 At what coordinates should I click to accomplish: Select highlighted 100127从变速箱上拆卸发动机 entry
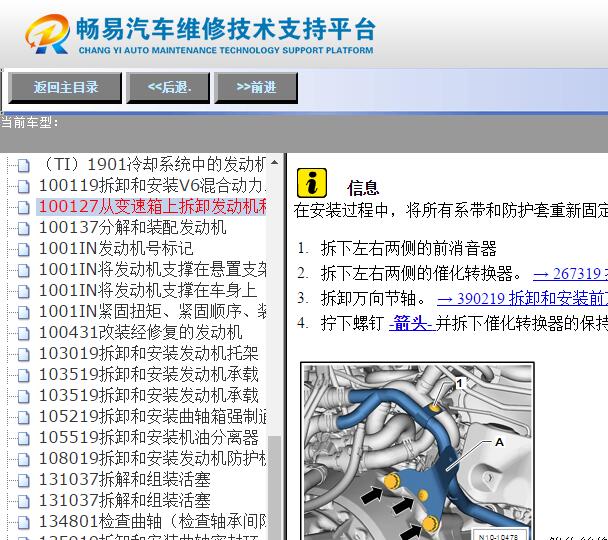(x=152, y=206)
